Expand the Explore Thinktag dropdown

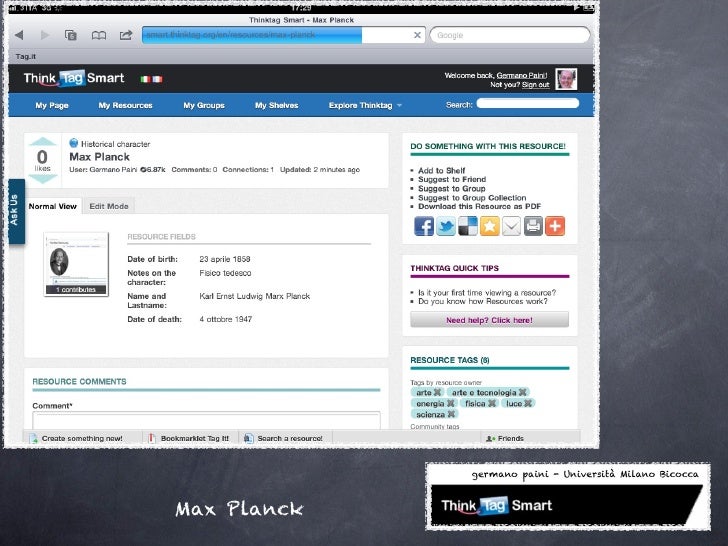pyautogui.click(x=365, y=105)
